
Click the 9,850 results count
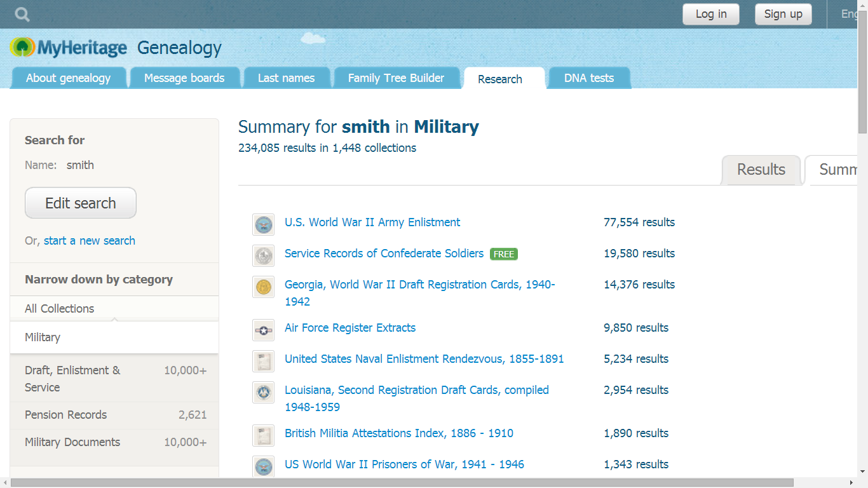(x=636, y=328)
